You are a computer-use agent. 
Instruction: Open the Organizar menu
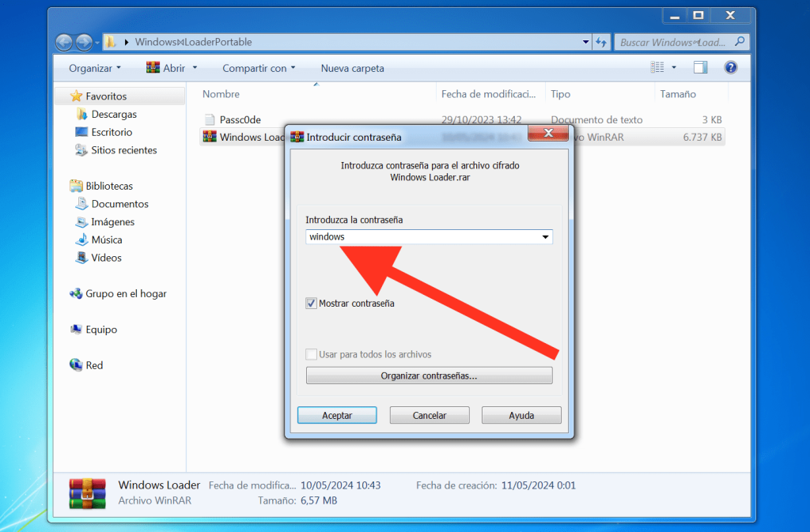(x=91, y=68)
